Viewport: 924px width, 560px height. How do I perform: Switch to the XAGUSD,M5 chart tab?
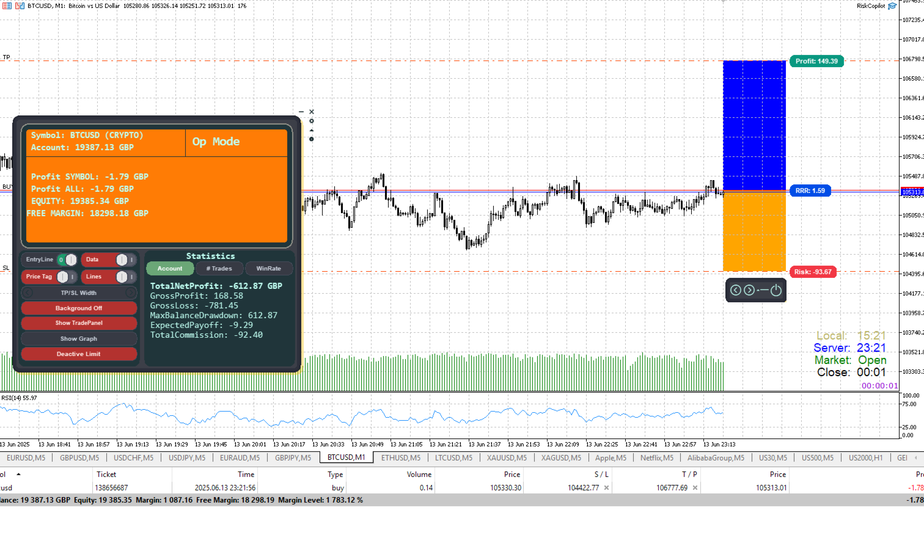point(561,458)
